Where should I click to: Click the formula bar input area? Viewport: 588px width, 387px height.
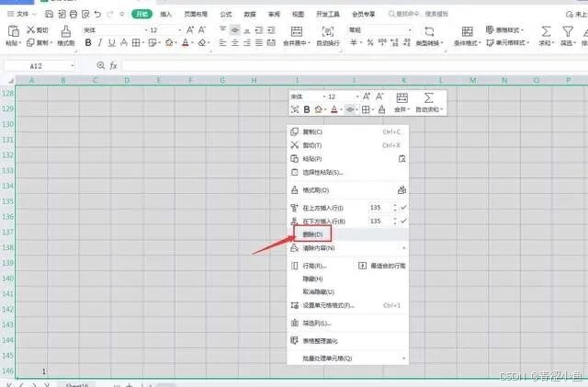pos(355,65)
